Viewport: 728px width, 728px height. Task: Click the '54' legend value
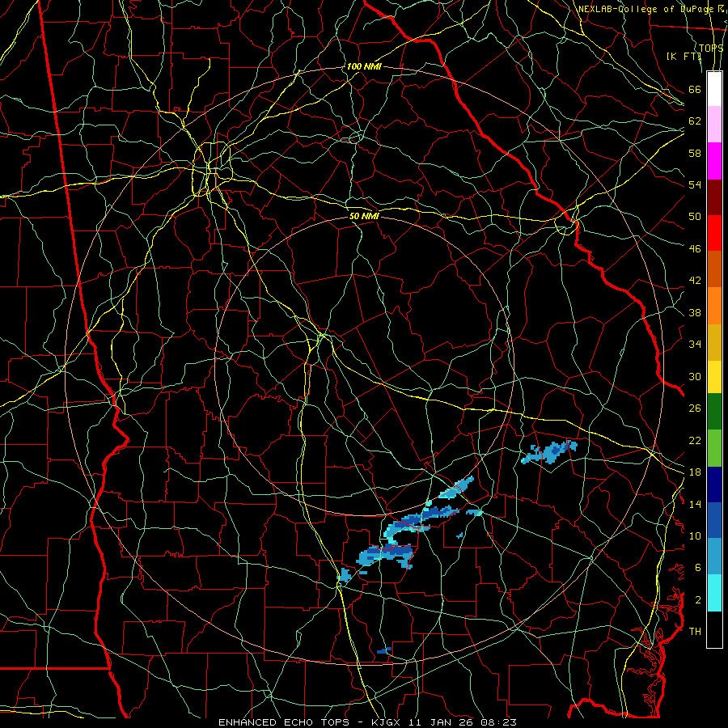pos(695,184)
